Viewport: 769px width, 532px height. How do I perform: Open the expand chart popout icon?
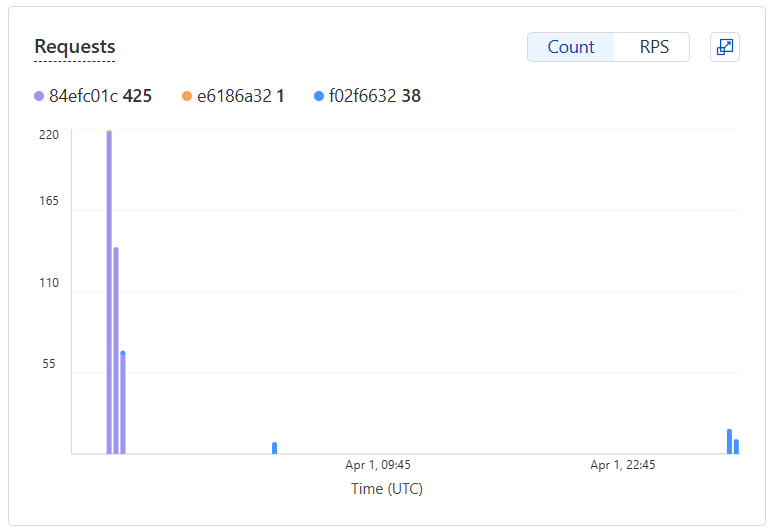coord(724,47)
